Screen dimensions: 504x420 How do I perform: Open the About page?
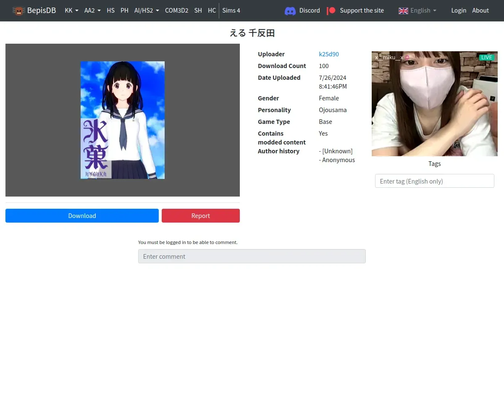[x=480, y=10]
